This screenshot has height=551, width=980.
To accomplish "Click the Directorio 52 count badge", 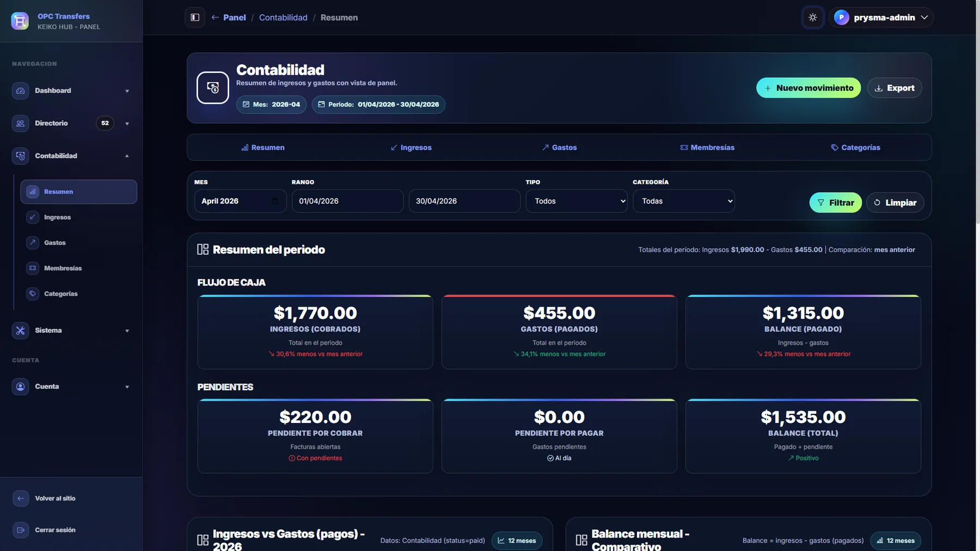I will (x=105, y=123).
